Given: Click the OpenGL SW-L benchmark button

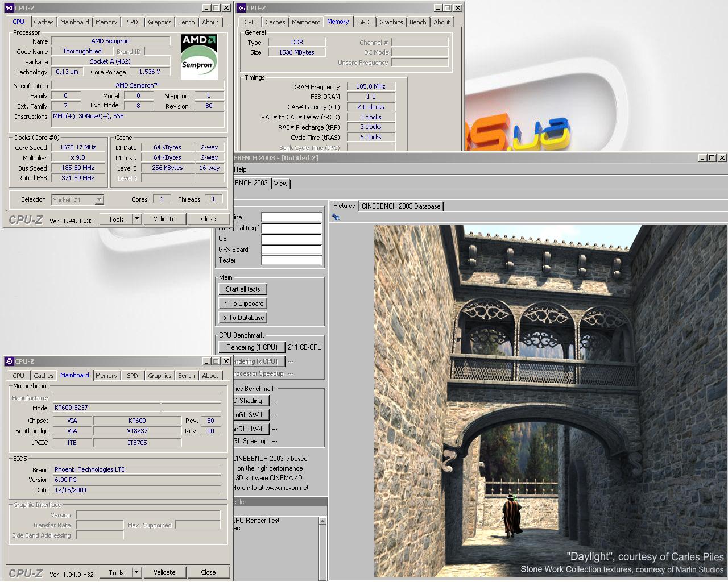Looking at the screenshot, I should (x=250, y=415).
